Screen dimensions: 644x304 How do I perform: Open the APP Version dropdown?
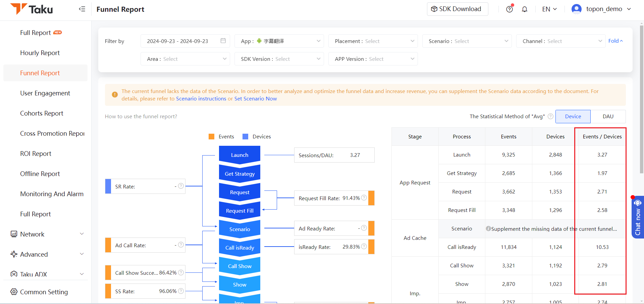pyautogui.click(x=373, y=59)
